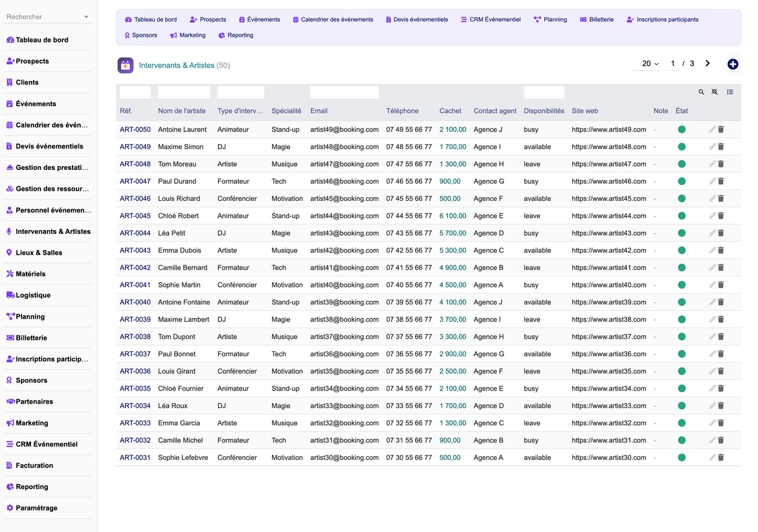Click the Partenaires handshake sidebar icon

(10, 401)
